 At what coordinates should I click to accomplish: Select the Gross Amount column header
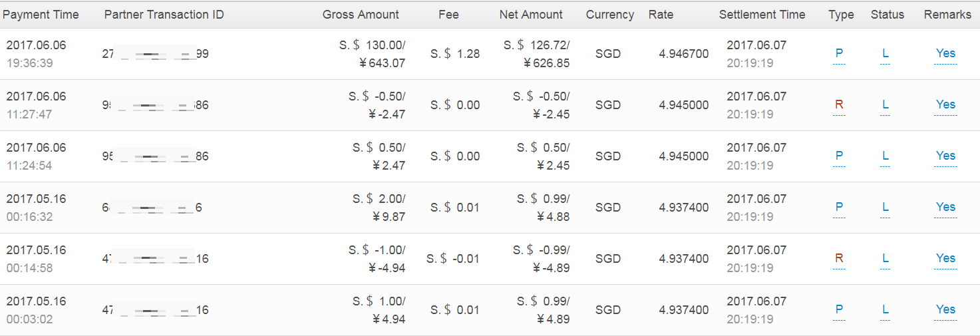(361, 15)
